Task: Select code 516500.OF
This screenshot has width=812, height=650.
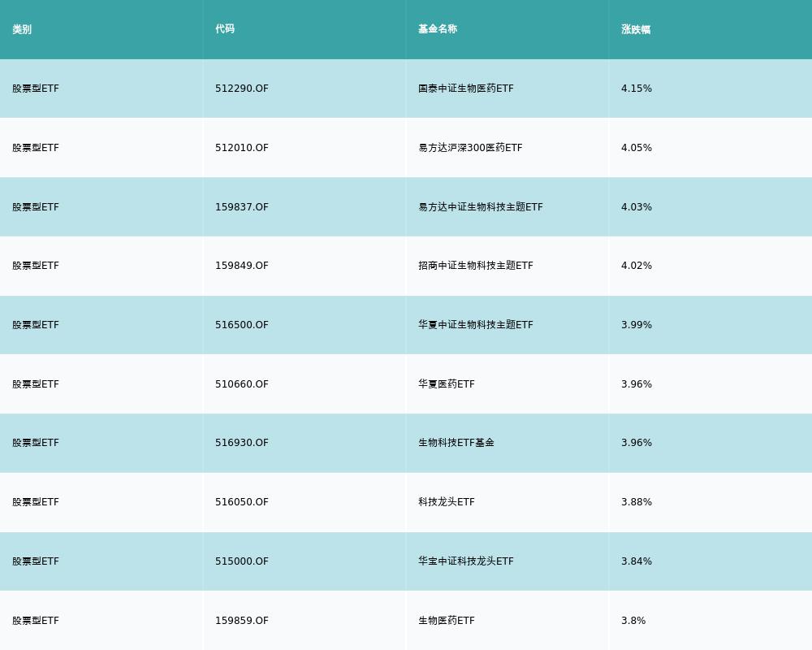Action: click(x=242, y=325)
